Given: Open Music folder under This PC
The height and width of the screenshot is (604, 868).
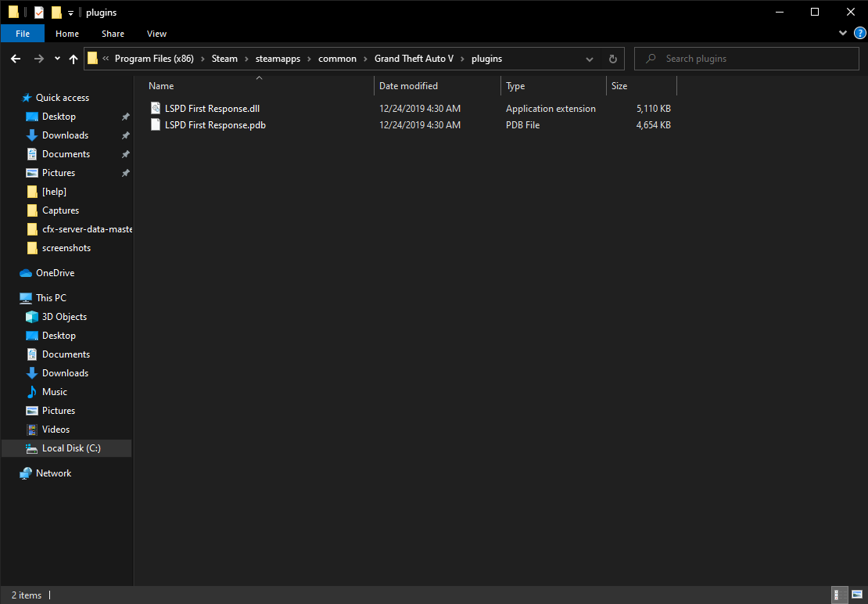Looking at the screenshot, I should [x=54, y=392].
